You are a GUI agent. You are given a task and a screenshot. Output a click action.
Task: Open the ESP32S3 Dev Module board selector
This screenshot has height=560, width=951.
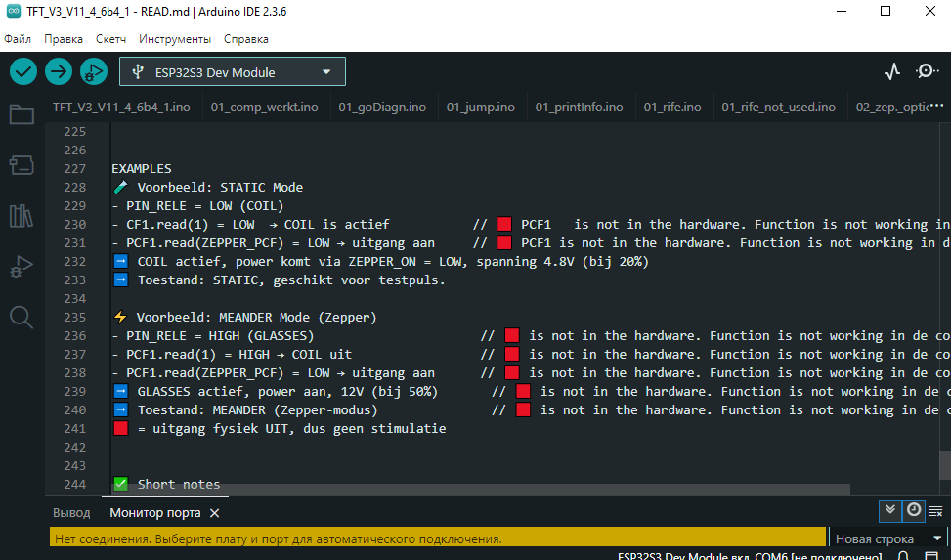233,71
